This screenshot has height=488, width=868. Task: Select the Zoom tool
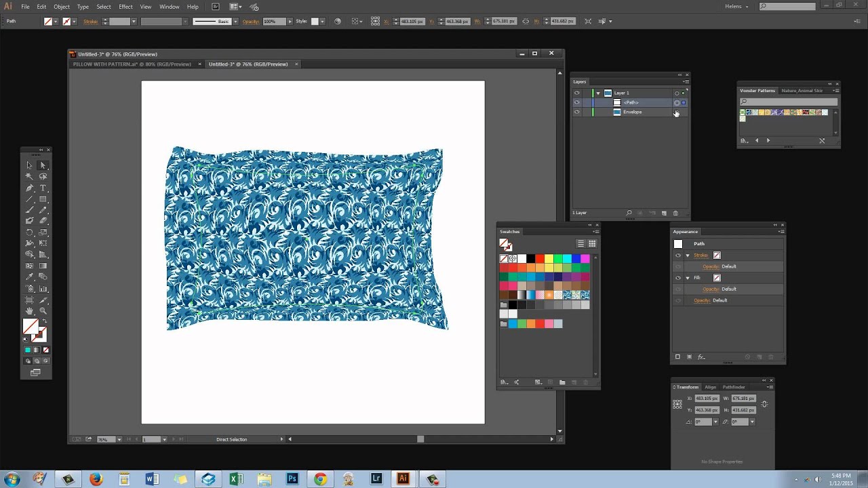(x=43, y=310)
